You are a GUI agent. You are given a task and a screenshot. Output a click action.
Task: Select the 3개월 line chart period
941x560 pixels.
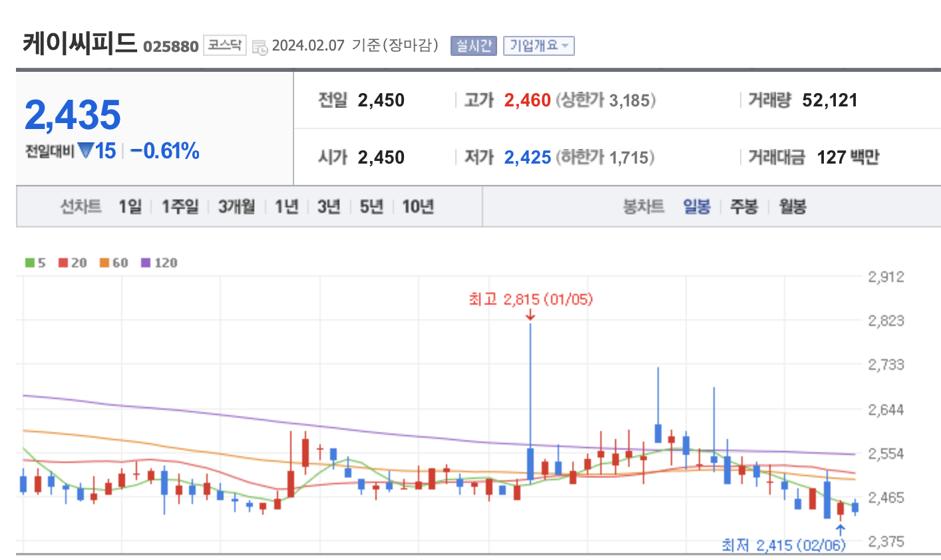[237, 207]
